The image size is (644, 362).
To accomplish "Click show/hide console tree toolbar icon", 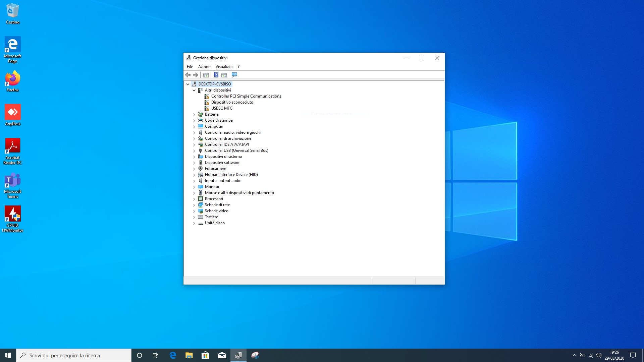I will click(206, 75).
